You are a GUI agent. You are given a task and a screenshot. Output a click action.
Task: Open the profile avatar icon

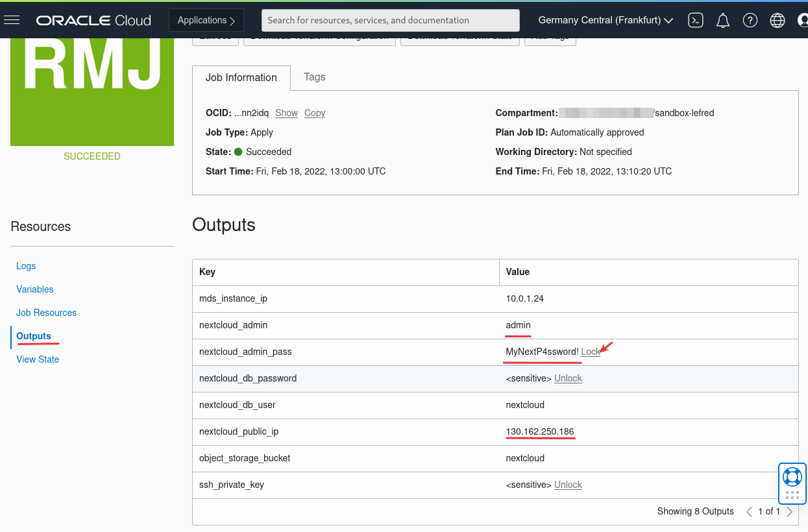(802, 20)
